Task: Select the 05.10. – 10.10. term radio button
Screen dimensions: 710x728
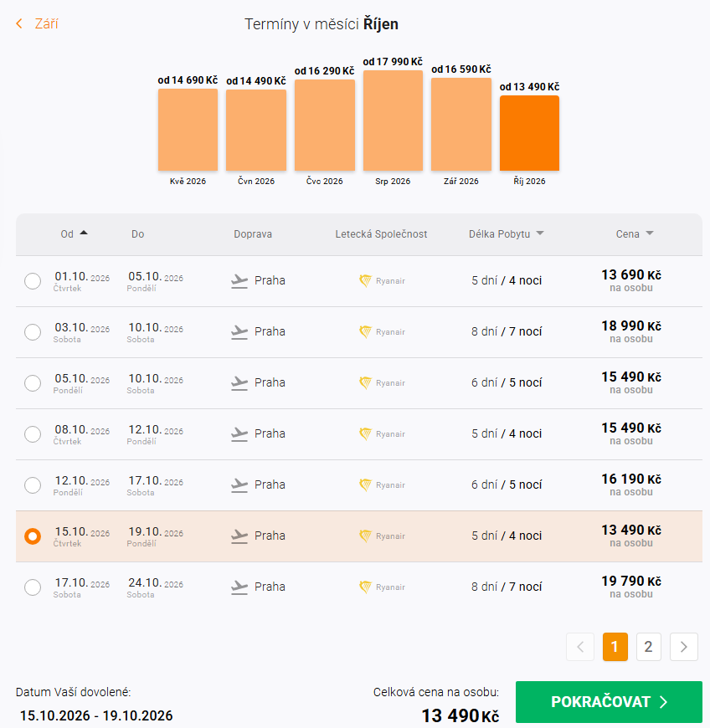Action: click(x=33, y=383)
